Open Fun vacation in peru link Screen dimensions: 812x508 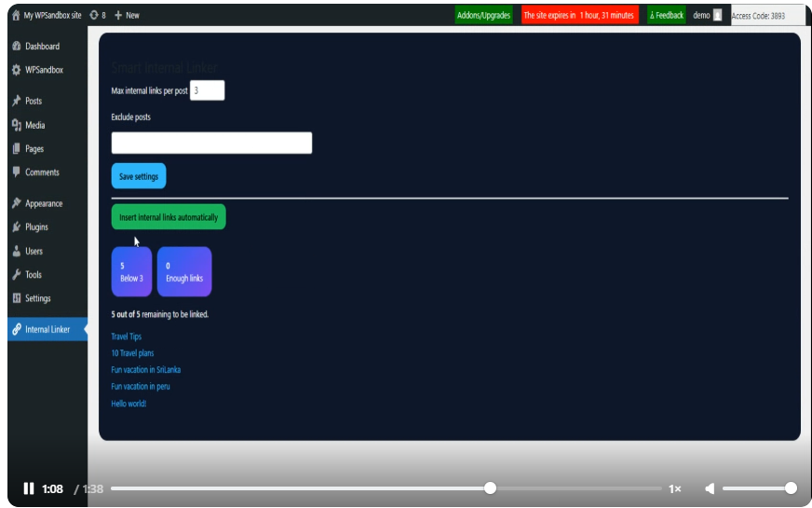coord(141,386)
